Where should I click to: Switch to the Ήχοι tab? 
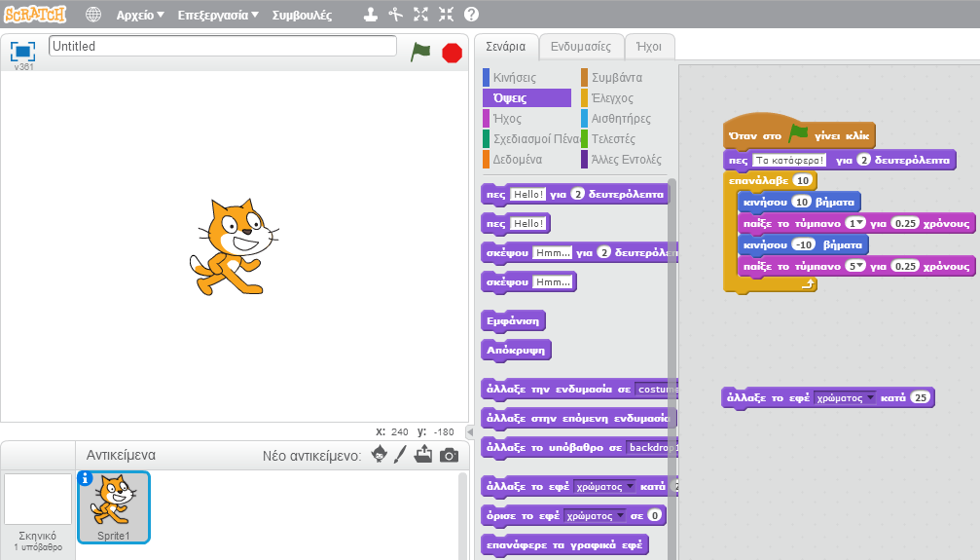[x=649, y=47]
